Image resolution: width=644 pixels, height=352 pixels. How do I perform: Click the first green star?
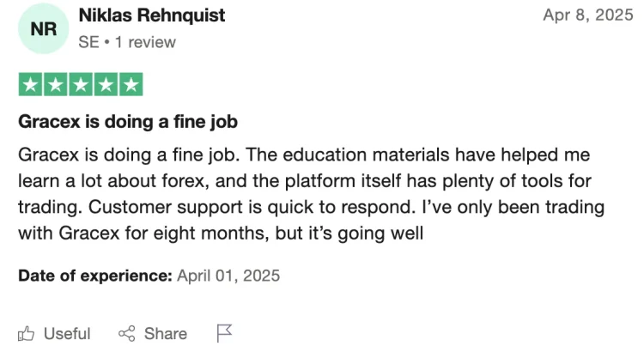(30, 85)
